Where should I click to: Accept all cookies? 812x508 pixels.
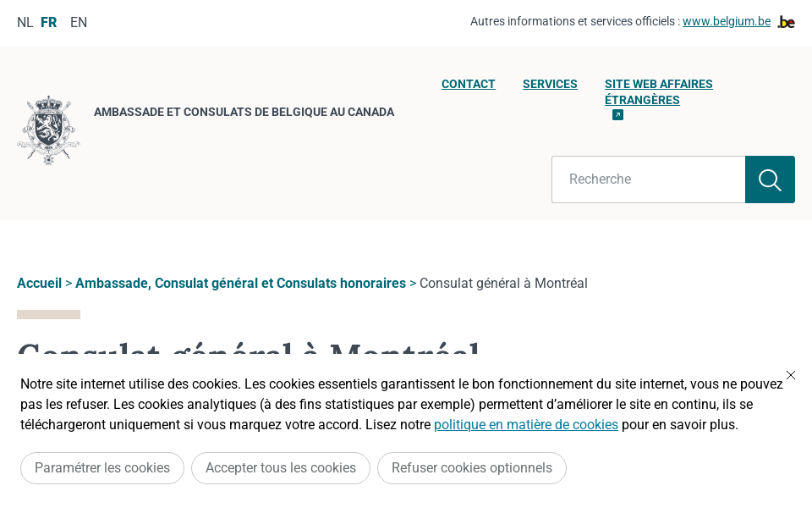[x=281, y=468]
